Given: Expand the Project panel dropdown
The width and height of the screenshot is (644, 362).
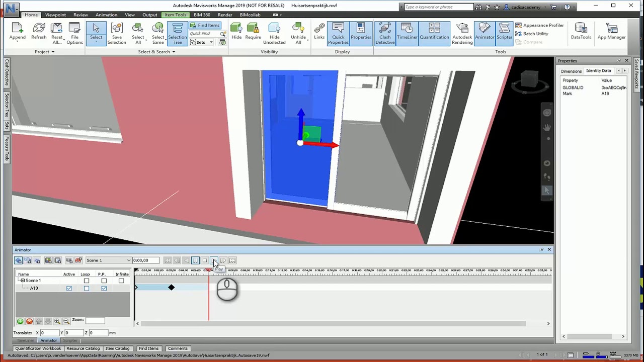Looking at the screenshot, I should pos(44,52).
